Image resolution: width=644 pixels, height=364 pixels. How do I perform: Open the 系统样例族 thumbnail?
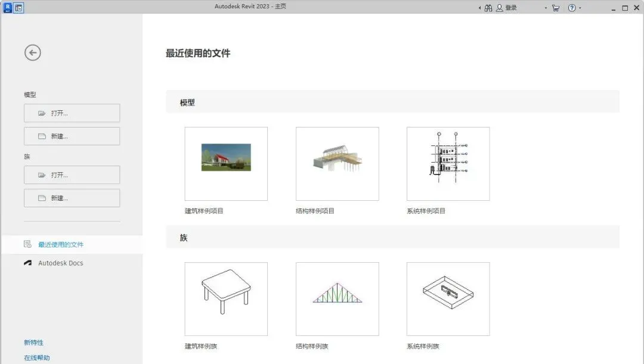[448, 298]
